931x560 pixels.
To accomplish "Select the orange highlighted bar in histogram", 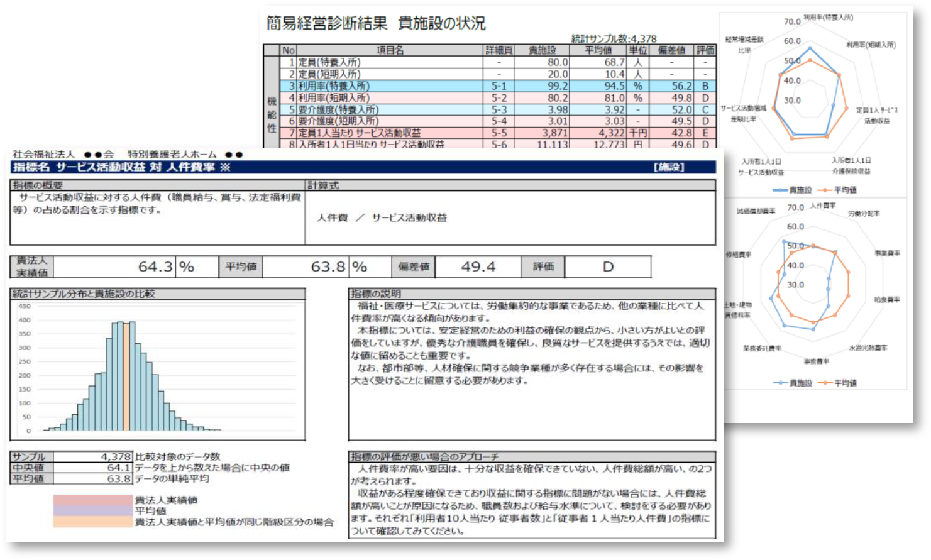I will (x=126, y=376).
